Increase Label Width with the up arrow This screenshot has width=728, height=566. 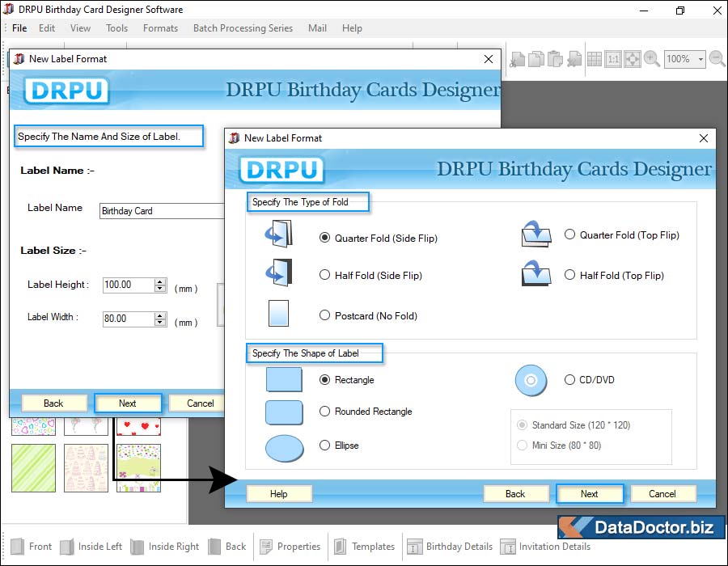(x=160, y=315)
